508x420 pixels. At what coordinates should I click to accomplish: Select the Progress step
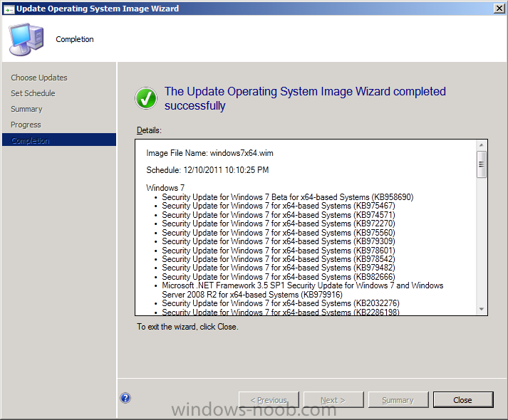pos(26,125)
